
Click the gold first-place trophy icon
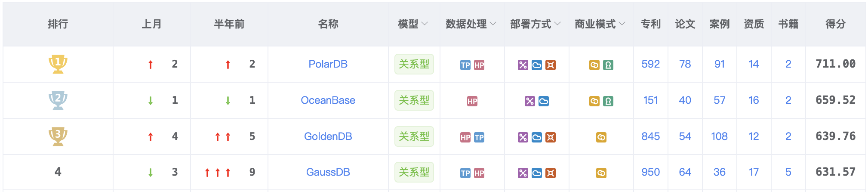[x=58, y=64]
